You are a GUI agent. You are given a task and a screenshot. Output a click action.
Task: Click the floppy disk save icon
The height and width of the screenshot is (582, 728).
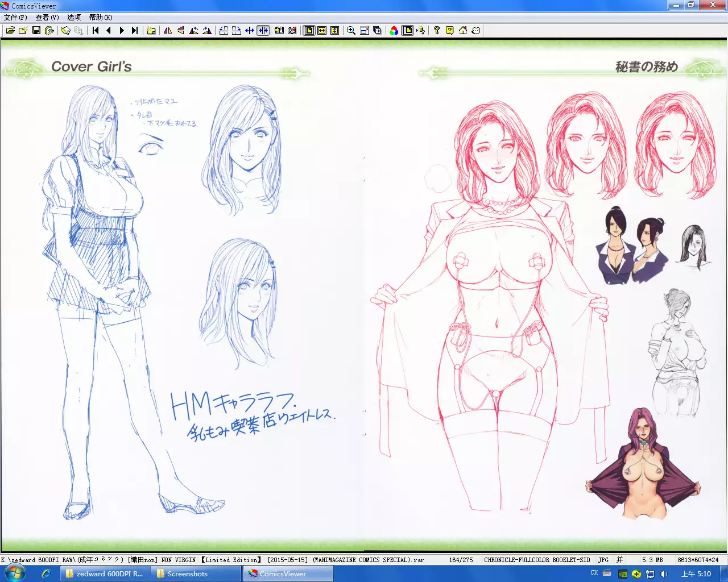tap(36, 31)
